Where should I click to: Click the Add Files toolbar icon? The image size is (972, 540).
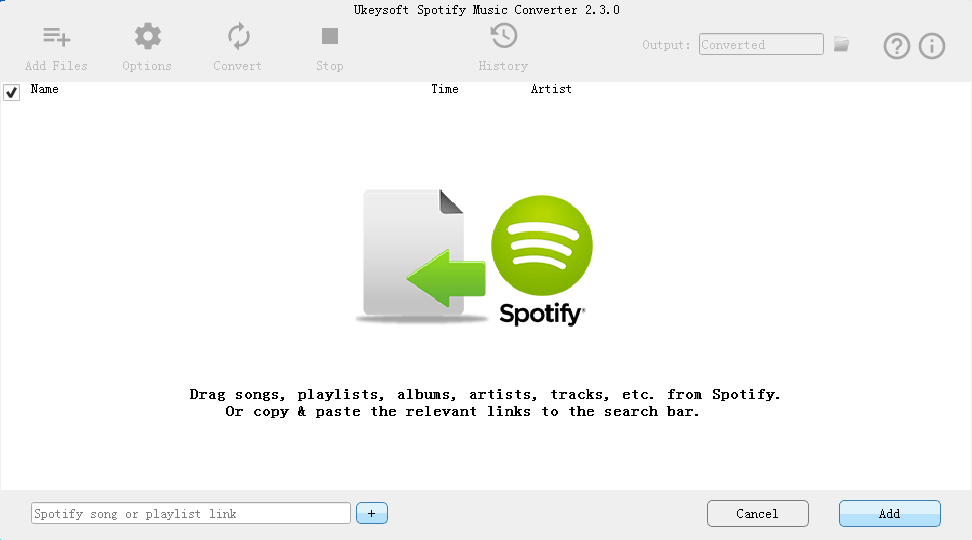pyautogui.click(x=56, y=37)
